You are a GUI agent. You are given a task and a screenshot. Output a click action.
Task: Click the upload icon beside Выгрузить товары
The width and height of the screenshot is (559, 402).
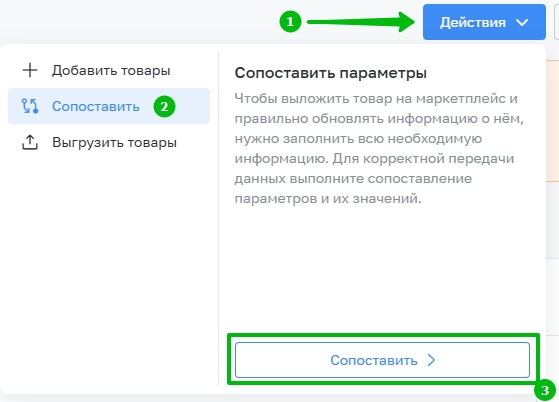pos(30,143)
